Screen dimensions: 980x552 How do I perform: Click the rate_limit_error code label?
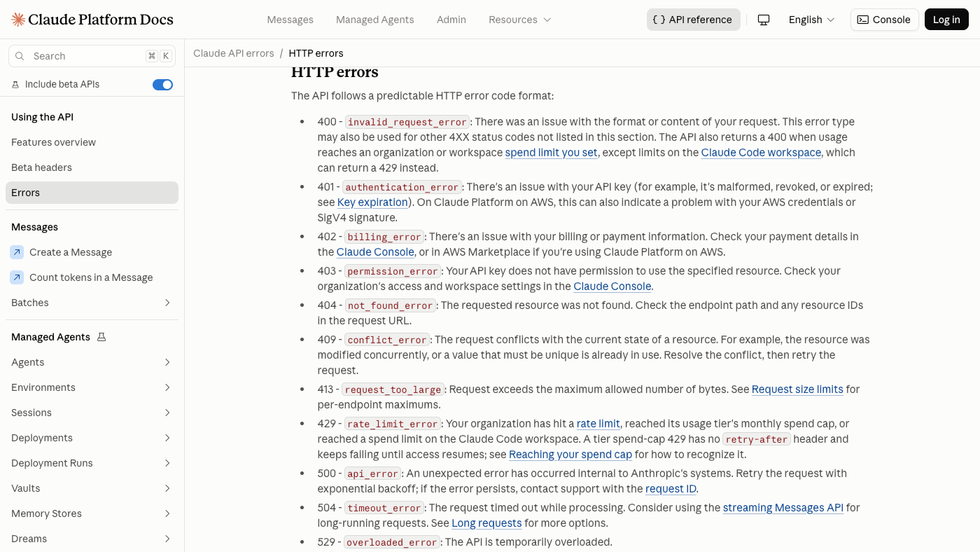(x=393, y=424)
